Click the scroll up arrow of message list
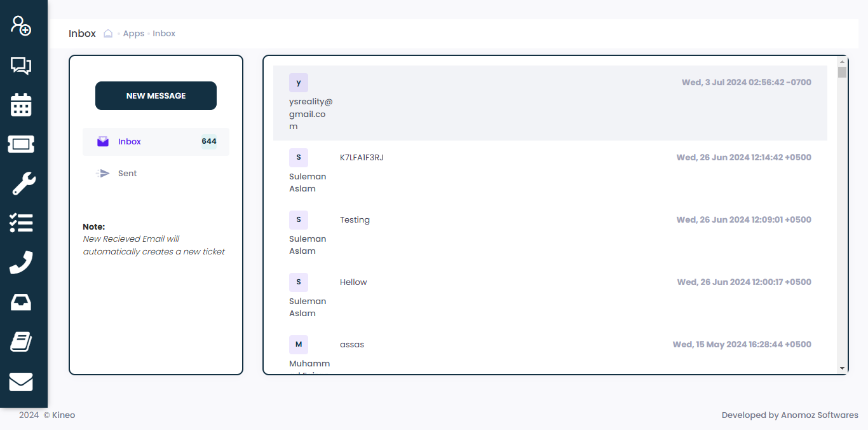Image resolution: width=868 pixels, height=430 pixels. (x=842, y=61)
